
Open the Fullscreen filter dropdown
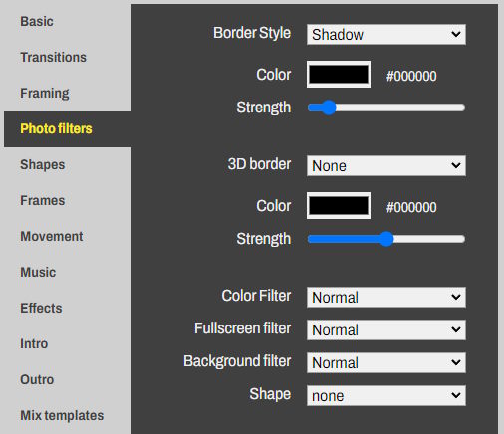pyautogui.click(x=386, y=329)
